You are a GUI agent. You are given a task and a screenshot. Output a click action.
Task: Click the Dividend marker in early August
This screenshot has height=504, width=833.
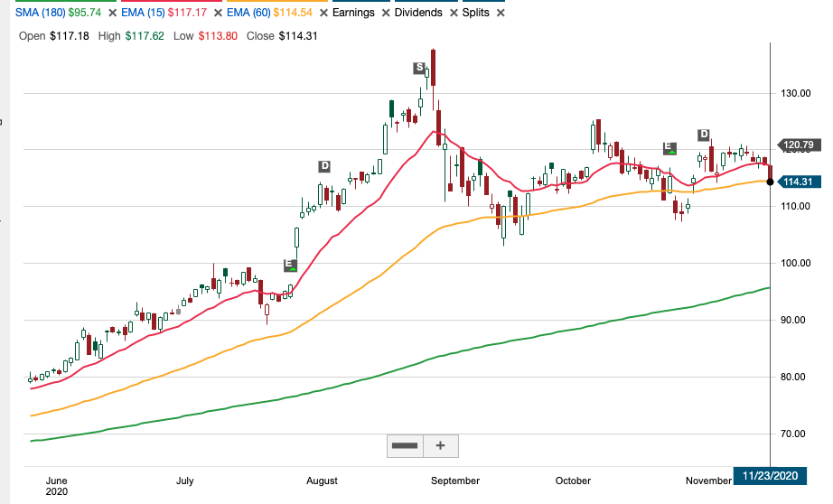324,166
